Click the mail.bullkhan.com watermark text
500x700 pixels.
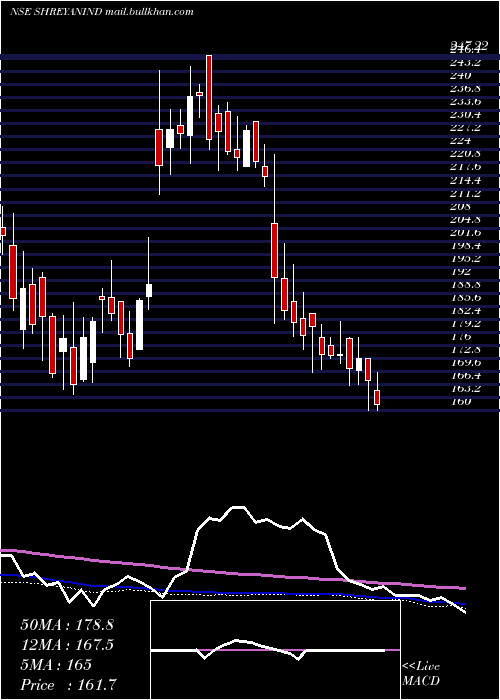point(150,12)
